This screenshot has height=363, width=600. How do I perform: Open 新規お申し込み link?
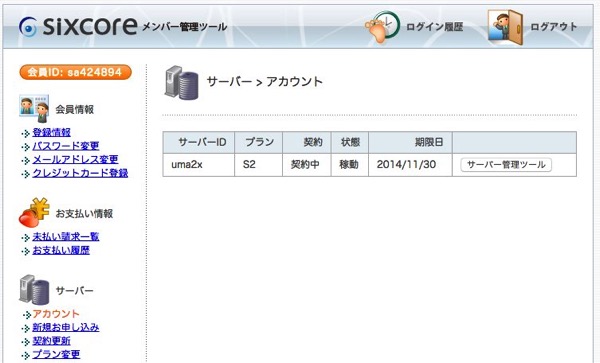(x=65, y=327)
